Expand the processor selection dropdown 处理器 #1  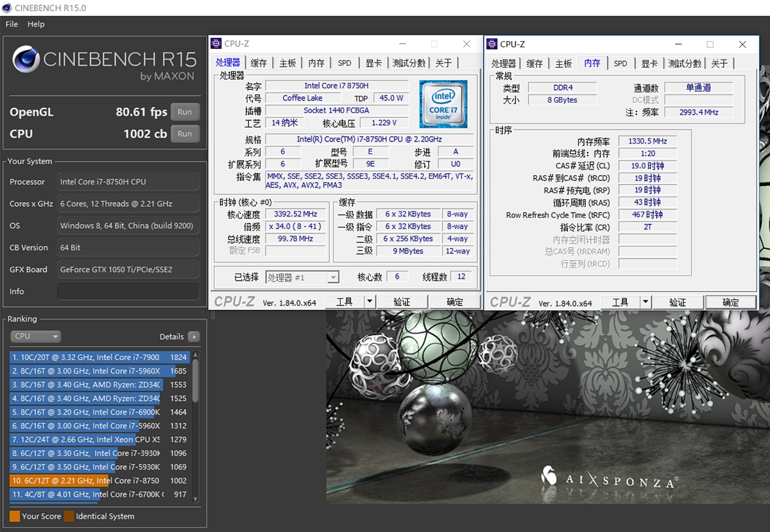[x=332, y=277]
